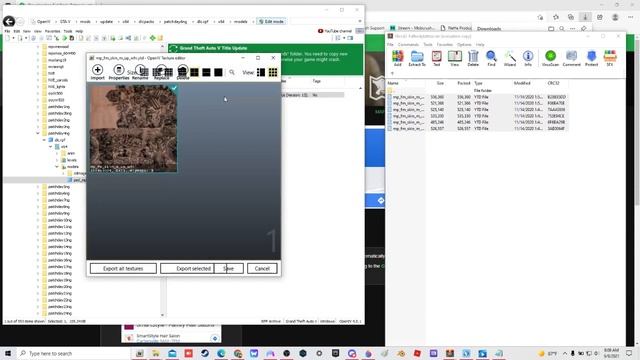Open the YouTube channel link in OpenIV
The image size is (640, 360).
click(334, 31)
